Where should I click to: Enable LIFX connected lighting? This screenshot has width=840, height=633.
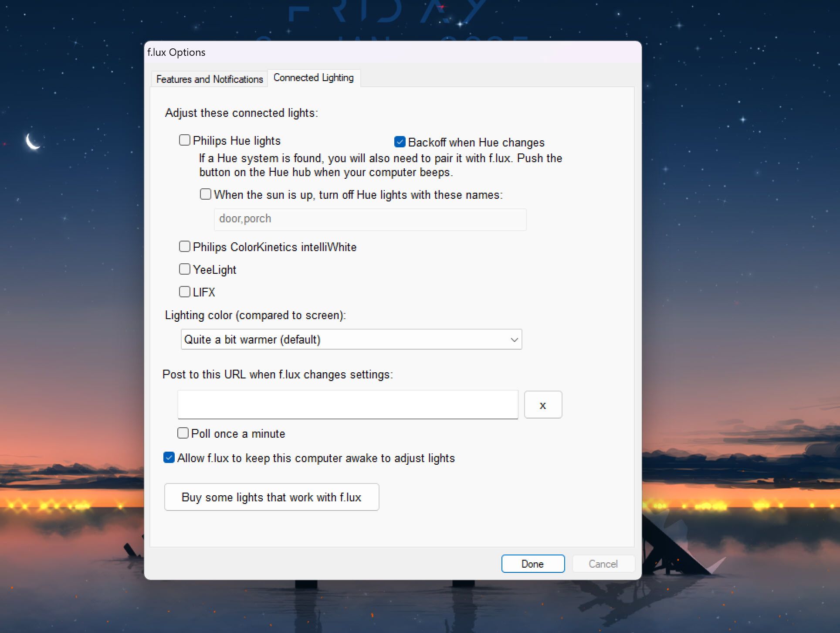pos(185,291)
